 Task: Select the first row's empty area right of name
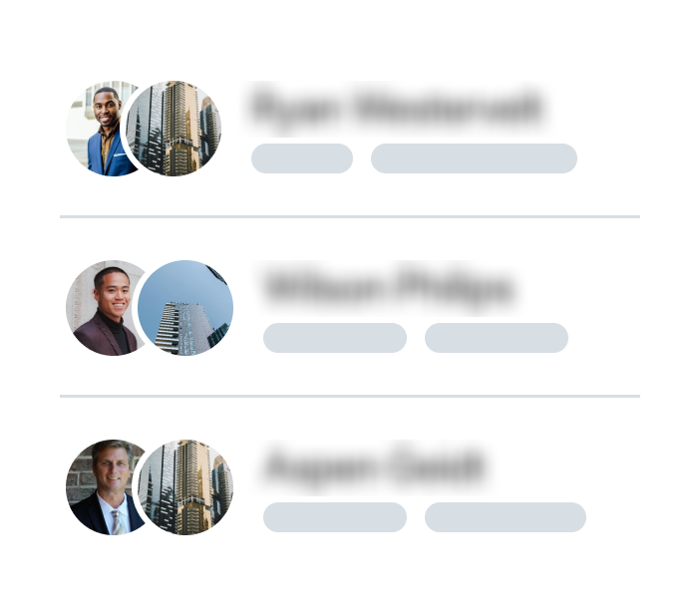pyautogui.click(x=593, y=108)
